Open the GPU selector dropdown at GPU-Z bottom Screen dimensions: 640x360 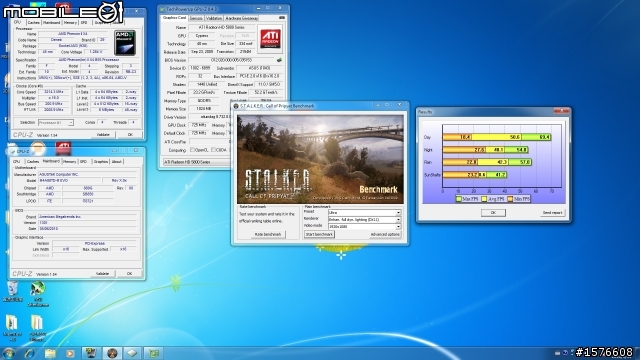click(197, 162)
